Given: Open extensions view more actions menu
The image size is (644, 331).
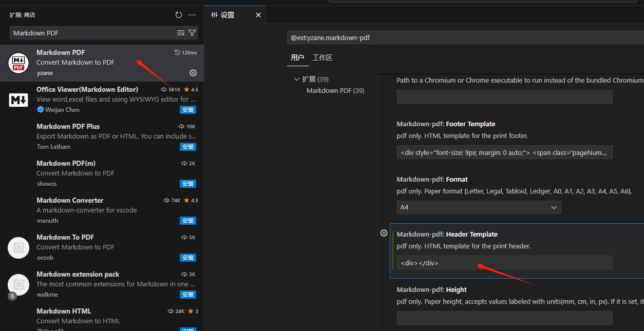Looking at the screenshot, I should [x=192, y=15].
